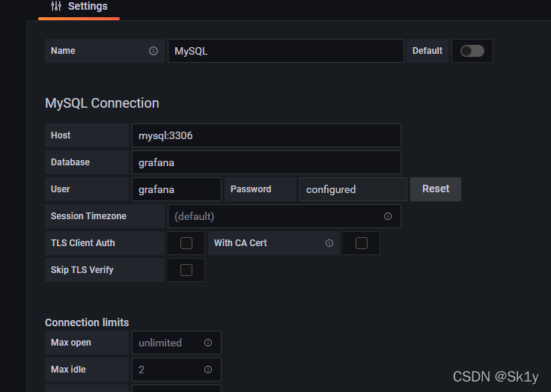This screenshot has width=551, height=392.
Task: Click the info icon beside Name label
Action: point(153,51)
